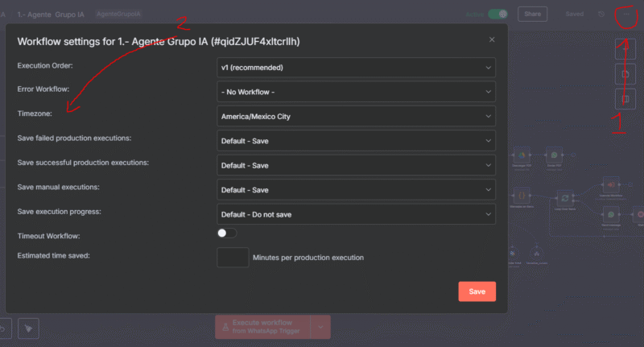Click the Google Drive node icon on canvas
This screenshot has width=644, height=347.
(x=521, y=155)
